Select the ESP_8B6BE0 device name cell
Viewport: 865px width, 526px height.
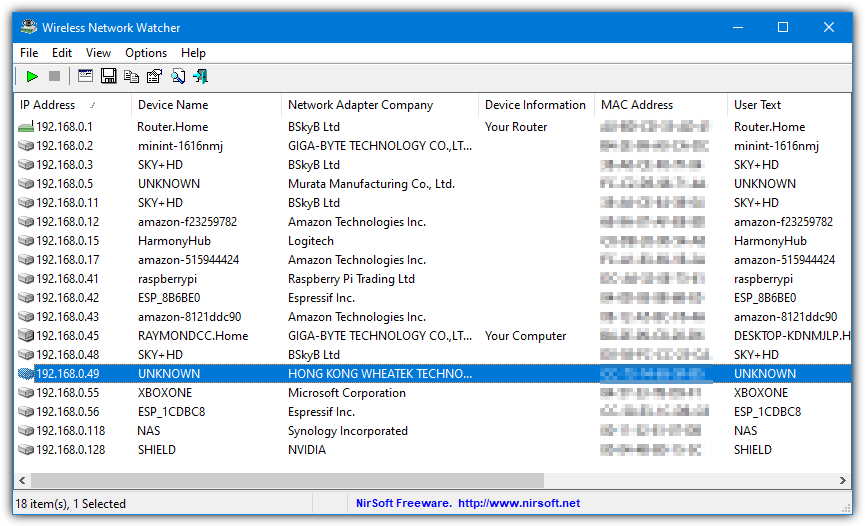[x=169, y=298]
